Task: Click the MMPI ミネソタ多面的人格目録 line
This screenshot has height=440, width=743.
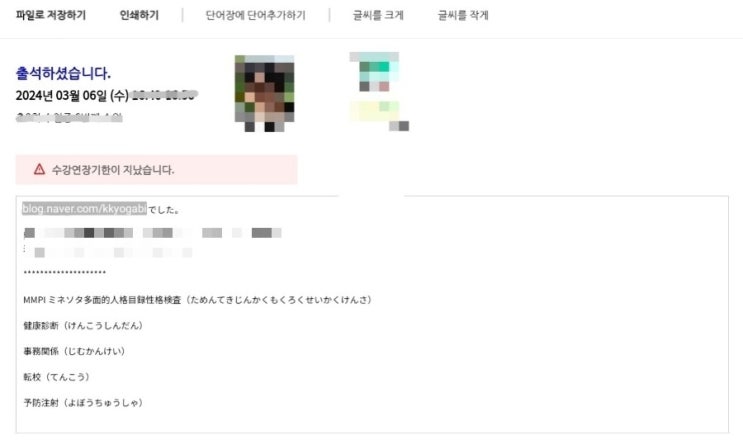Action: [198, 300]
